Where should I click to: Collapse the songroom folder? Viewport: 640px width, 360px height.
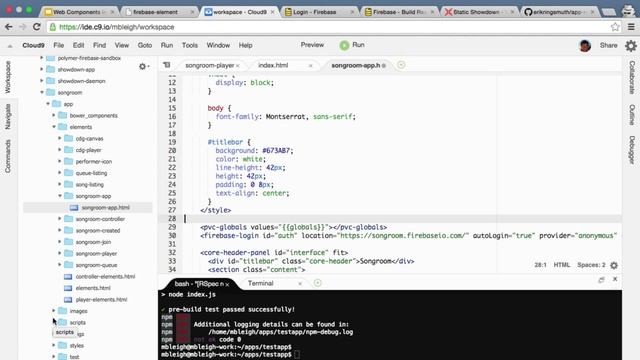click(x=42, y=93)
